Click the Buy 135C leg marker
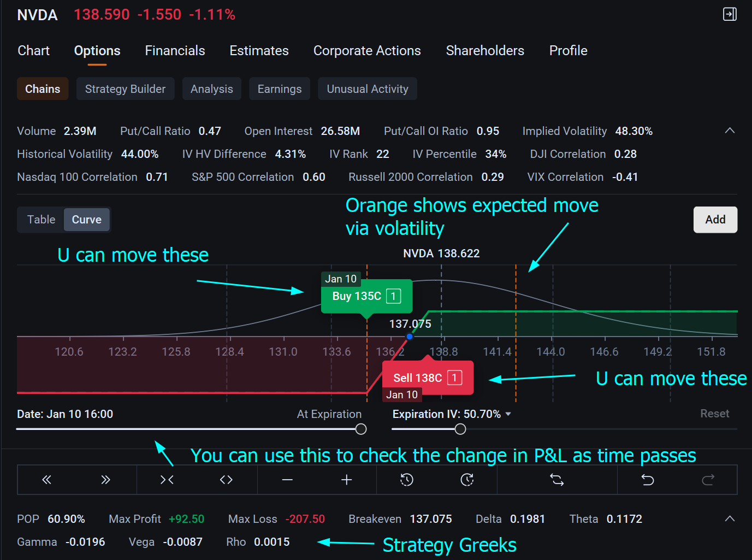This screenshot has height=560, width=752. [x=366, y=296]
